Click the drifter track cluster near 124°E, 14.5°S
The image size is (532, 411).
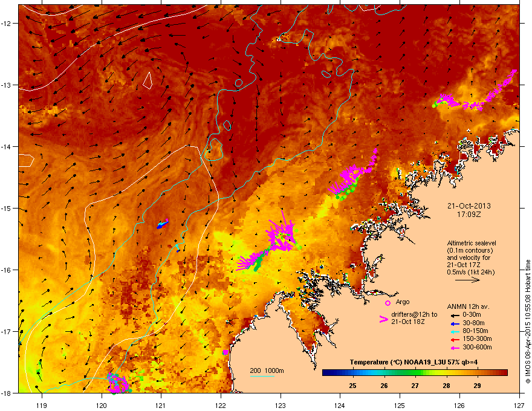[353, 175]
